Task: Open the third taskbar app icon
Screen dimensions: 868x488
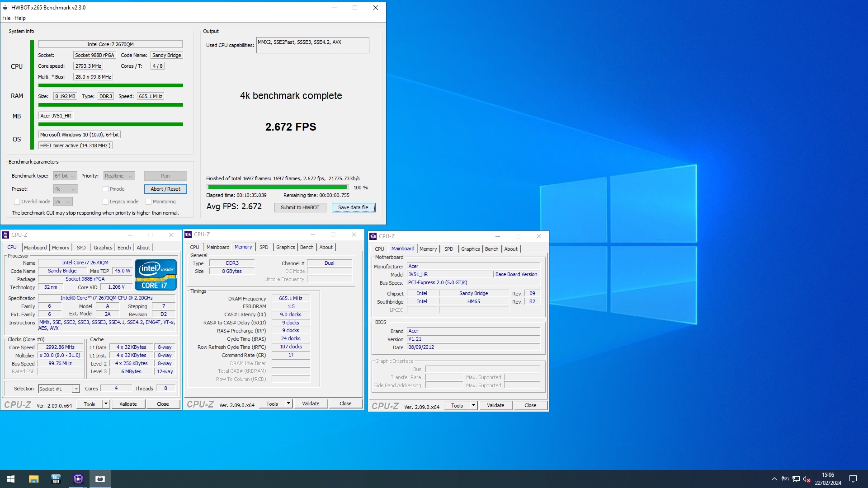Action: (56, 479)
